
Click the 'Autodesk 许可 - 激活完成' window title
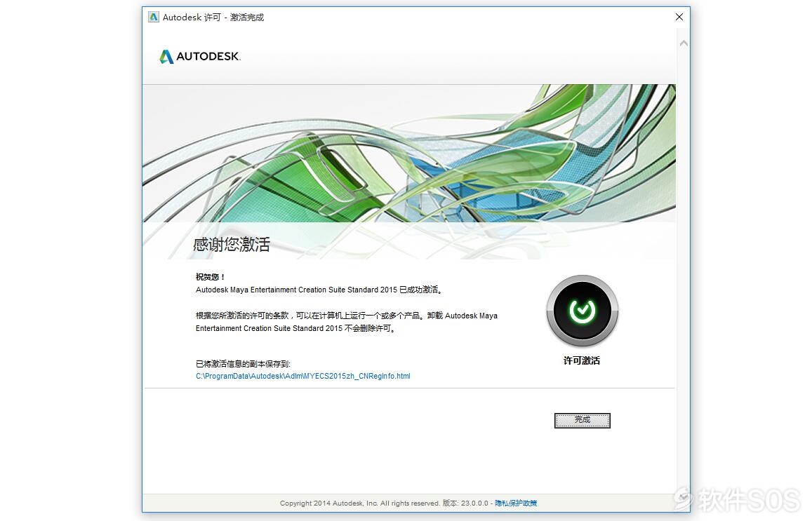(213, 17)
